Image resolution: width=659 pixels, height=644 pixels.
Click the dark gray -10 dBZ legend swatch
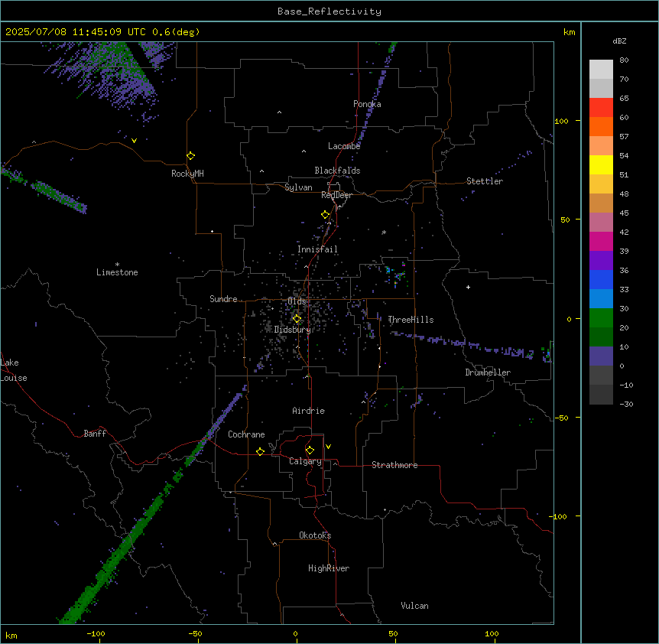pos(601,395)
